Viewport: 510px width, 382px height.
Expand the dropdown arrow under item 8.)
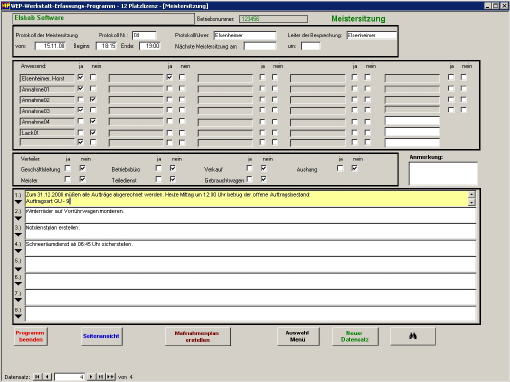(18, 316)
